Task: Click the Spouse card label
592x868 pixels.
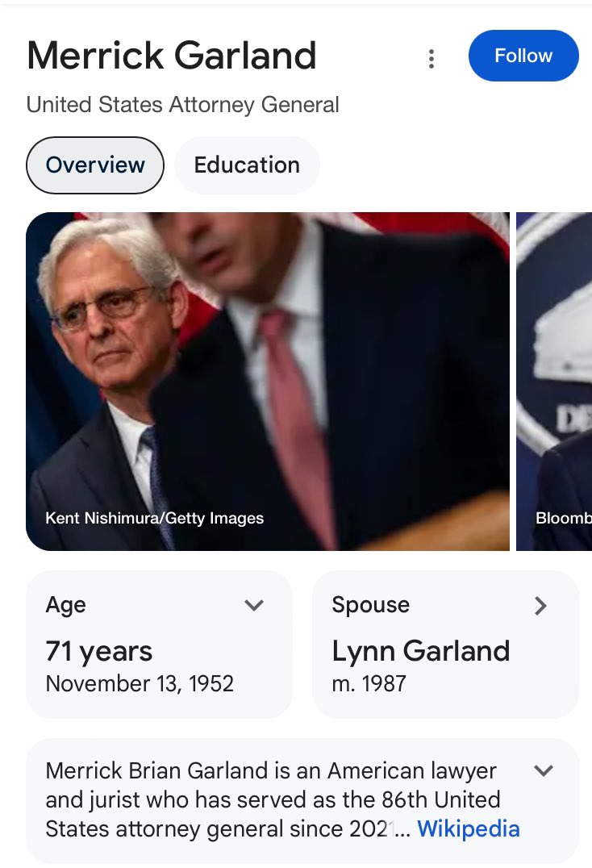Action: pyautogui.click(x=370, y=605)
